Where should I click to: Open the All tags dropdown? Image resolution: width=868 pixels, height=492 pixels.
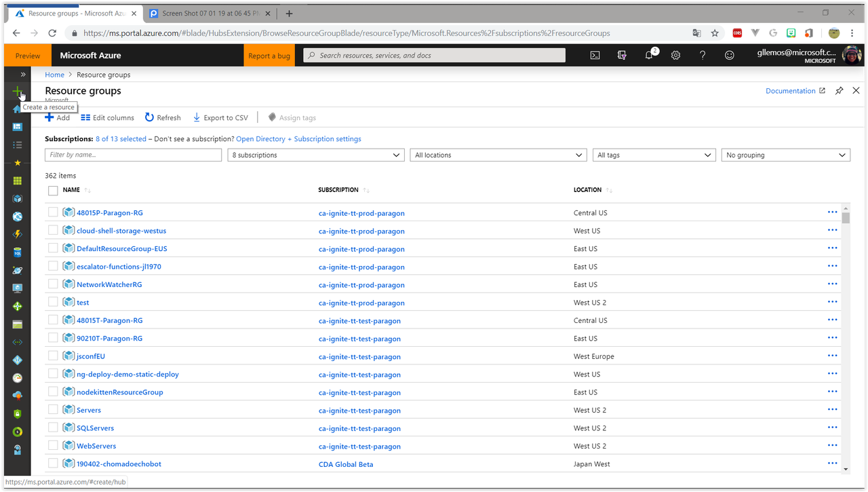tap(654, 155)
